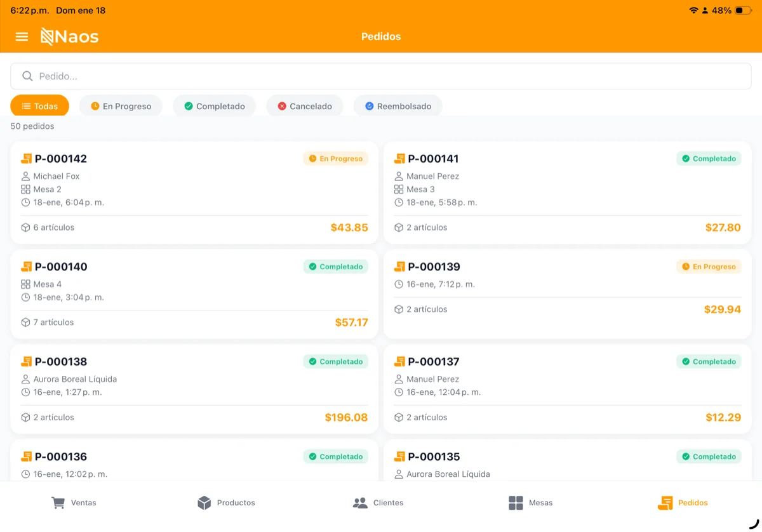Screen dimensions: 762x532
Task: Open order P-000140 for Mesa 4
Action: (194, 293)
